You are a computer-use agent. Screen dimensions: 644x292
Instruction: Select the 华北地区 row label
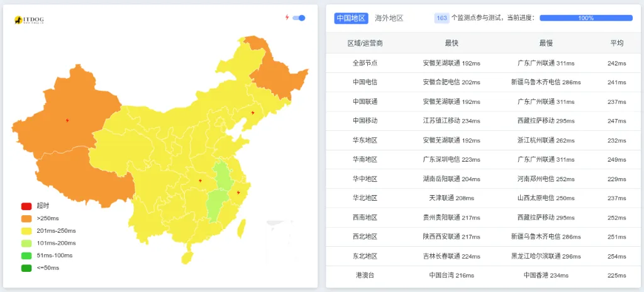coord(365,198)
